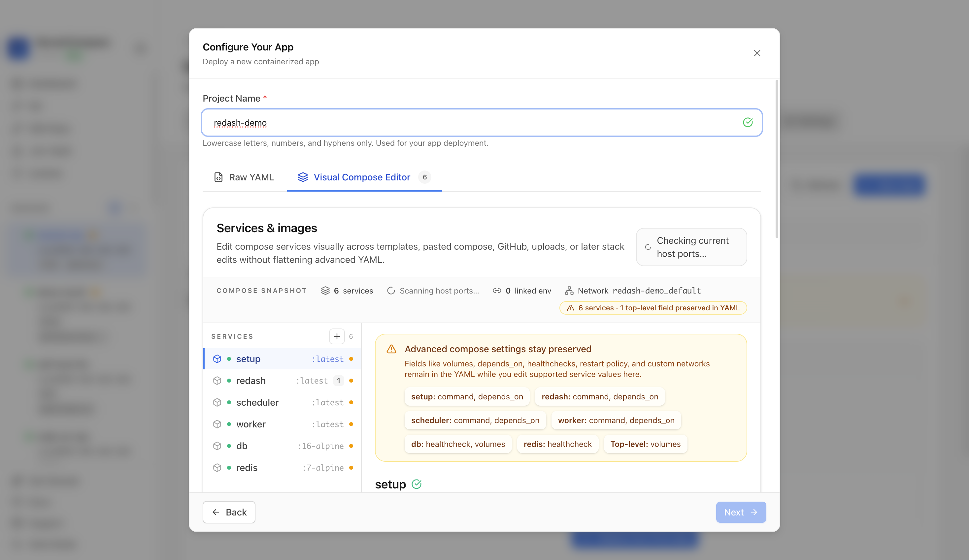The width and height of the screenshot is (969, 560).
Task: Click the 'Top-level: volumes' chip
Action: (x=645, y=444)
